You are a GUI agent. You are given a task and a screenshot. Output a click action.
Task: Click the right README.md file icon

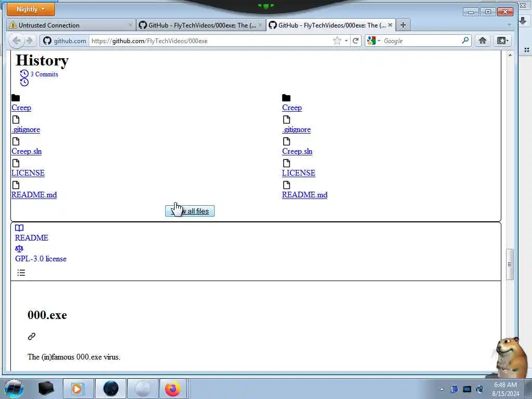pos(286,185)
